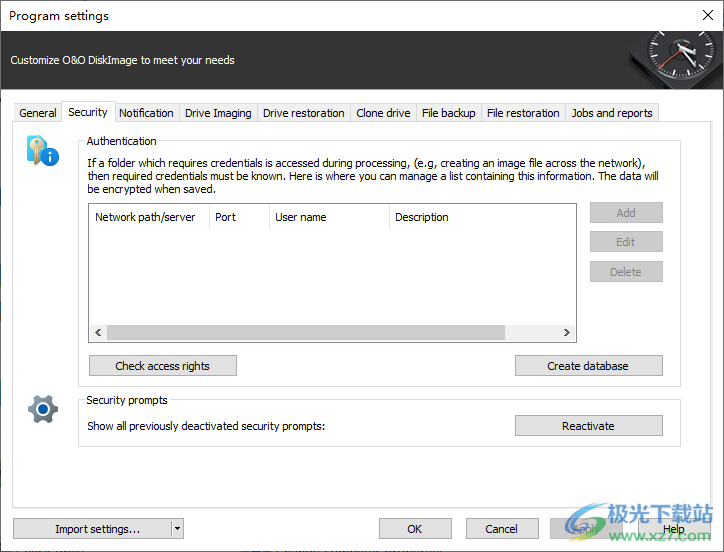Open Help for program settings
This screenshot has height=552, width=724.
tap(674, 529)
